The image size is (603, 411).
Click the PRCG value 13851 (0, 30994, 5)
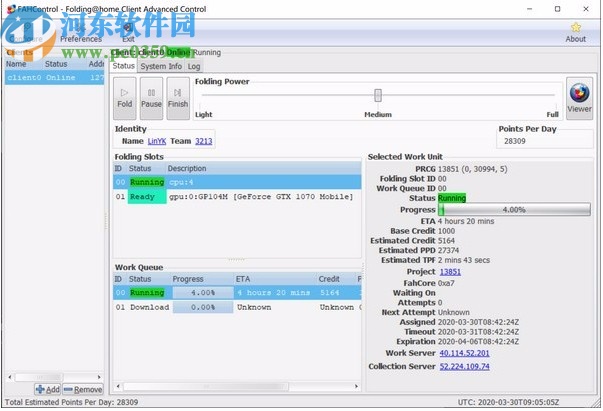[472, 169]
